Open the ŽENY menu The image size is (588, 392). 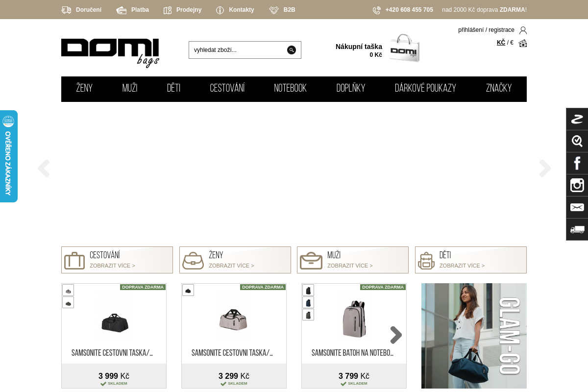84,89
